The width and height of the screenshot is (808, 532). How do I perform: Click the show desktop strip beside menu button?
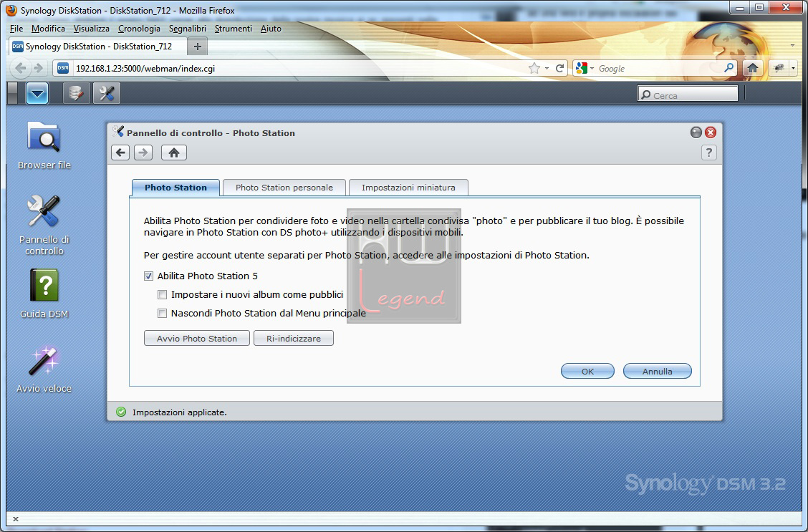(x=13, y=93)
